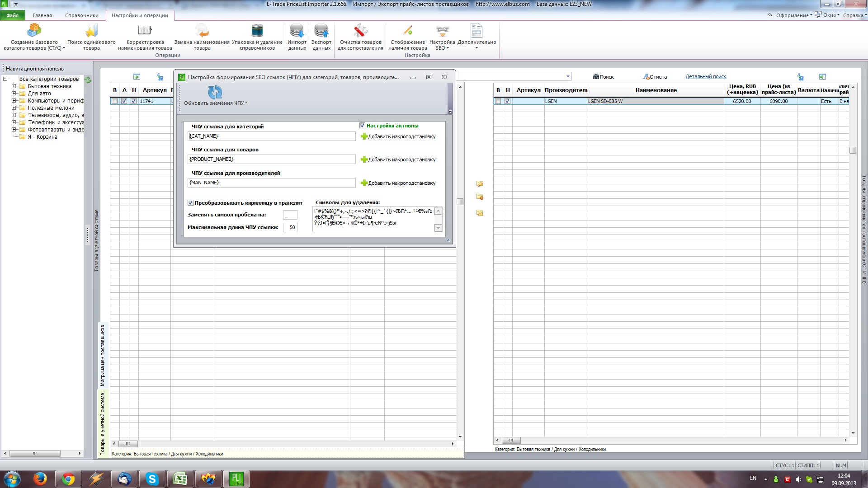Click the maximum ЧПУ link length field

(290, 227)
